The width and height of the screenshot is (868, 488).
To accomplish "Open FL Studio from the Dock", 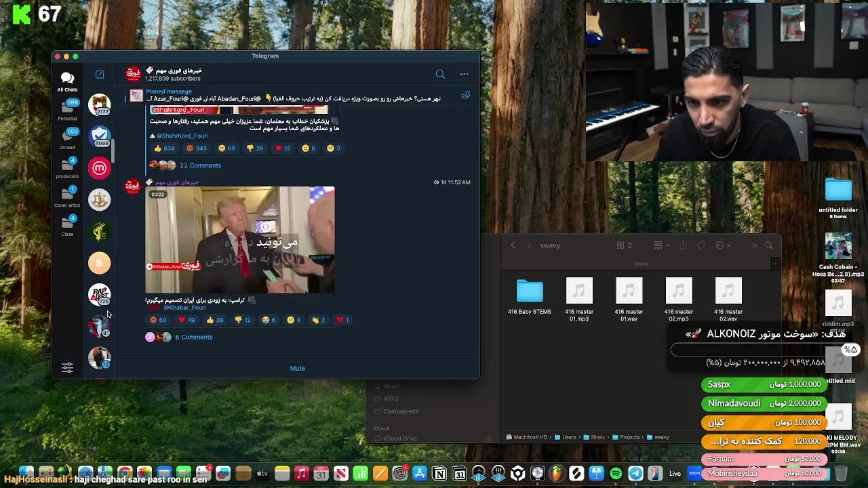I will click(x=557, y=474).
